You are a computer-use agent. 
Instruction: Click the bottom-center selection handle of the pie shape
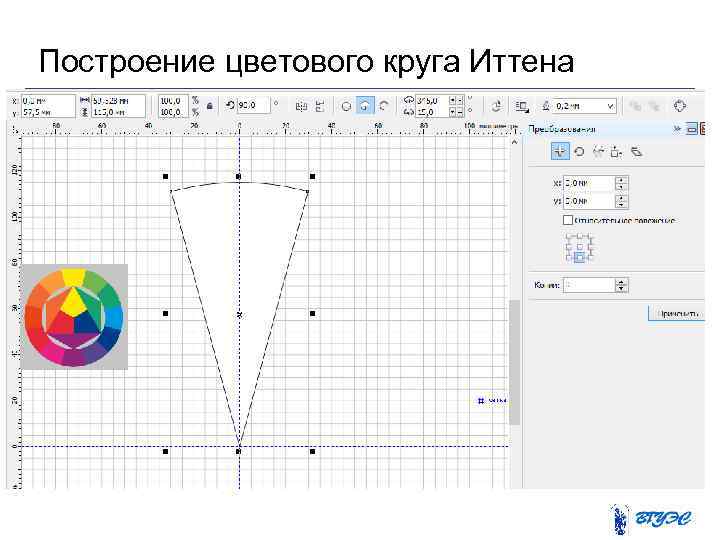click(239, 451)
